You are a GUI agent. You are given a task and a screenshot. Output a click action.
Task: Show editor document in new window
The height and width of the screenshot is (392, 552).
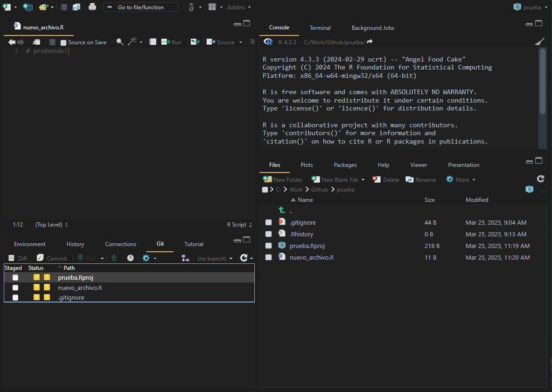pyautogui.click(x=36, y=42)
